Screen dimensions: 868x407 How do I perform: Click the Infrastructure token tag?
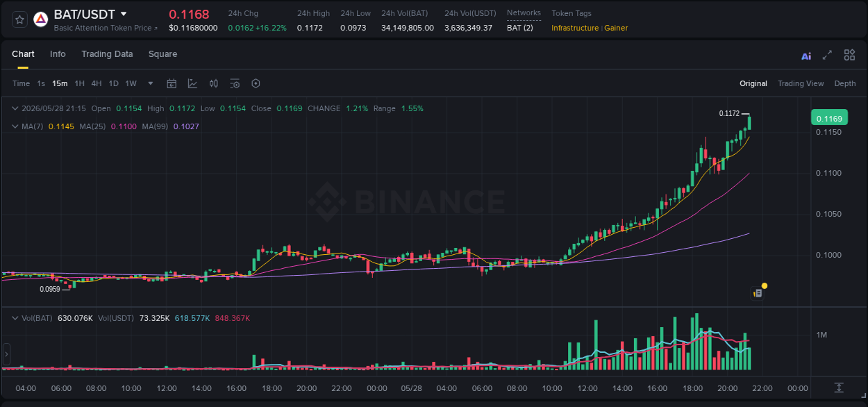[x=575, y=28]
